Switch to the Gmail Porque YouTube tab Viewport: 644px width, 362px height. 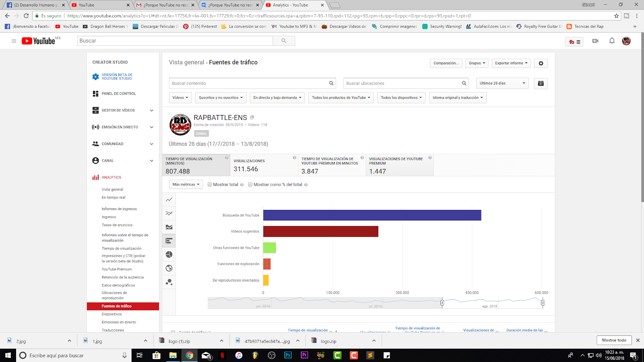click(166, 5)
